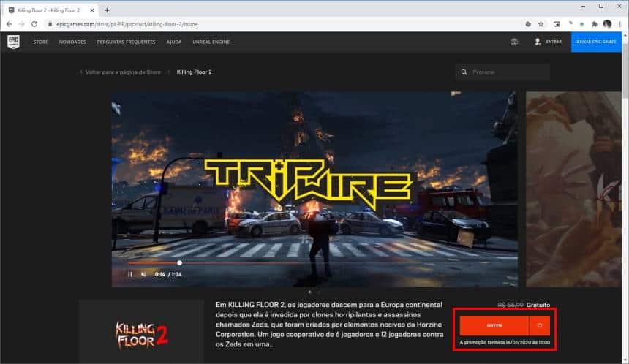Click the video time 0:14 / 1:36

[168, 274]
